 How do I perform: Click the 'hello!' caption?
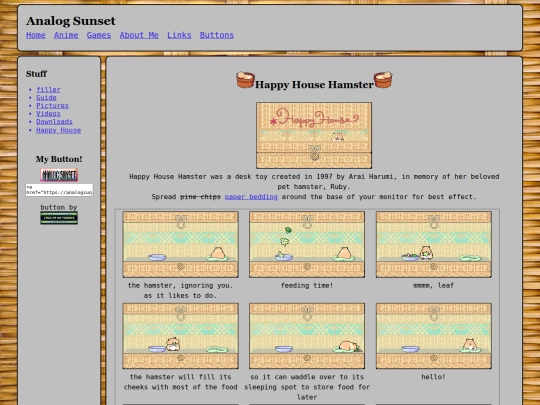coord(433,377)
